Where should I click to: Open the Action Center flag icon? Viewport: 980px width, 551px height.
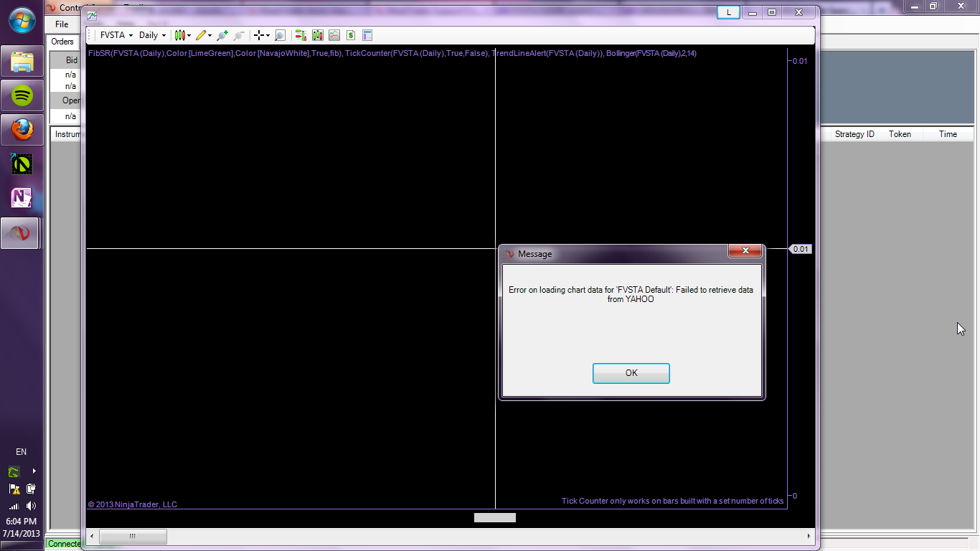pyautogui.click(x=14, y=489)
